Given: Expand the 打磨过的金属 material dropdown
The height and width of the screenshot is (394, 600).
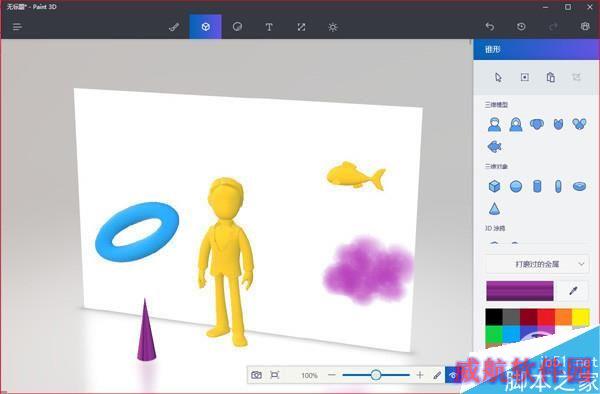Looking at the screenshot, I should [537, 264].
